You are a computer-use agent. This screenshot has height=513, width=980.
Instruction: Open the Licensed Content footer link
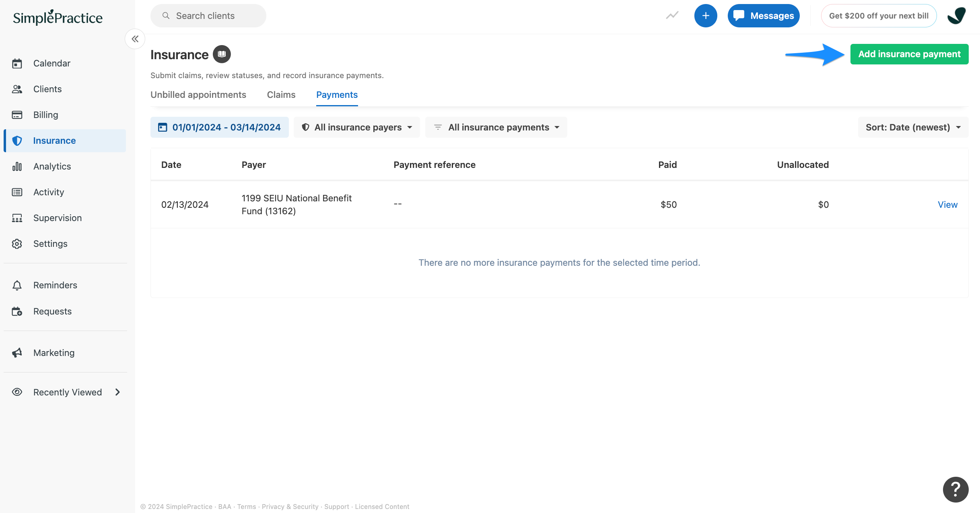coord(382,507)
